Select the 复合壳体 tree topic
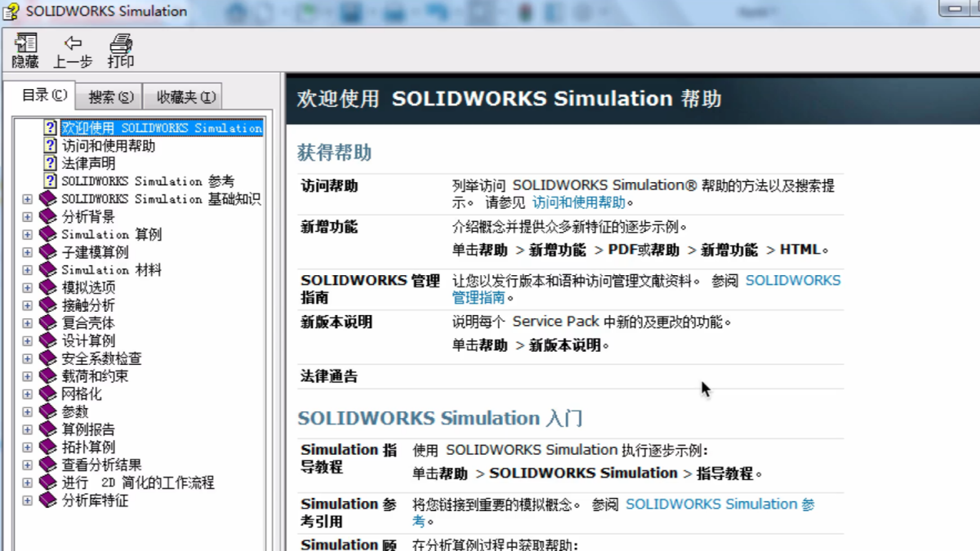 pos(88,323)
